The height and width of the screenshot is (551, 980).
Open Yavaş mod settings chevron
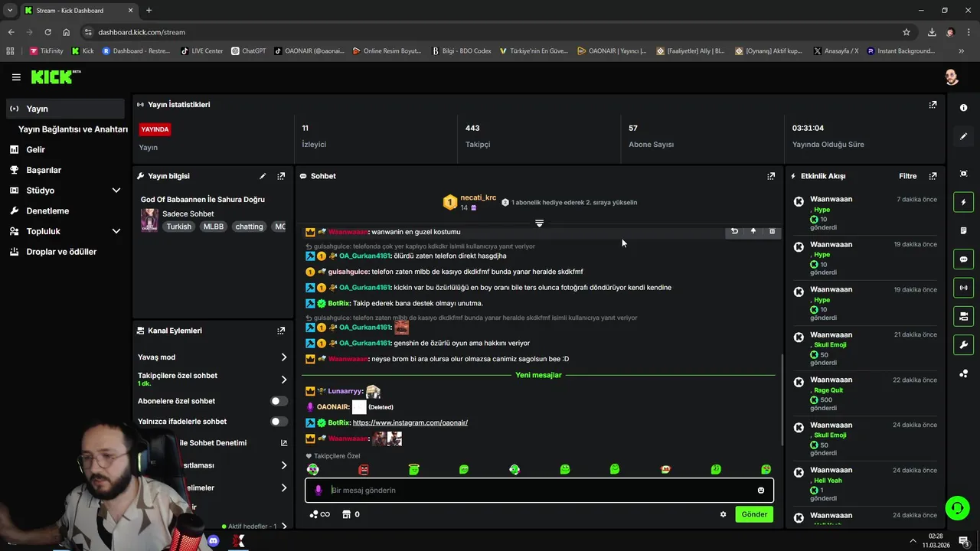pyautogui.click(x=284, y=357)
